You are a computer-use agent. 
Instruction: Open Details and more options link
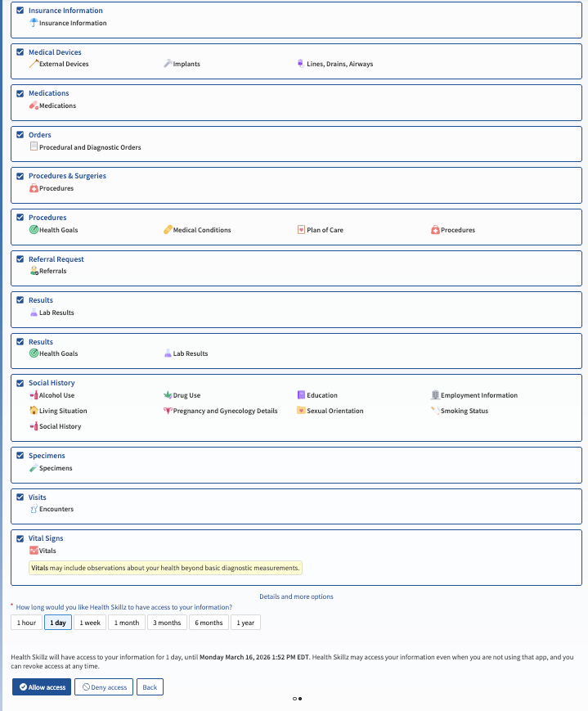pos(296,596)
